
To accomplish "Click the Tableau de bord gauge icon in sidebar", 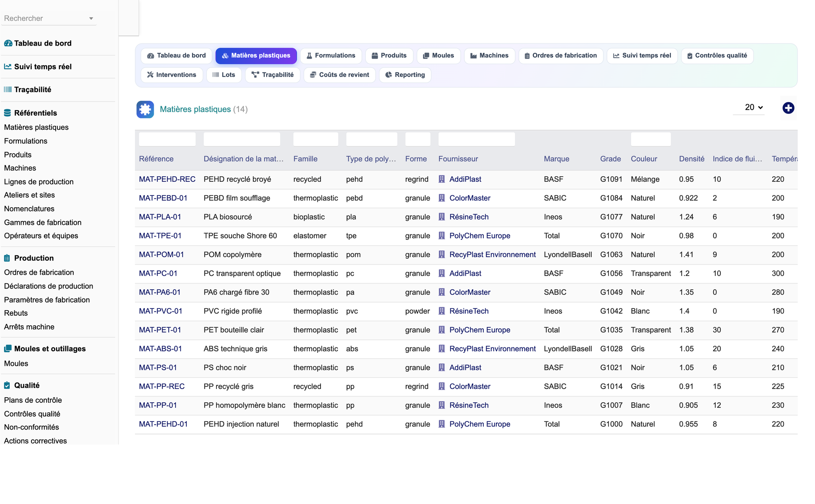I will (x=8, y=43).
